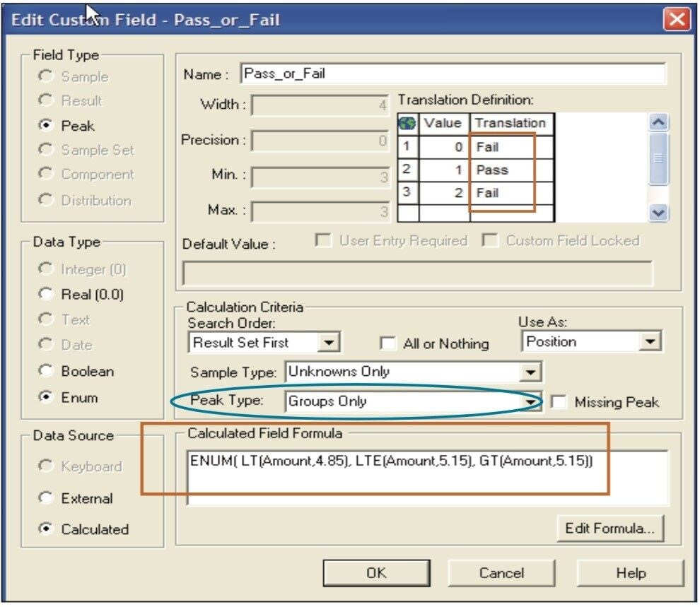Viewport: 700px width, 607px height.
Task: Click the Value column header
Action: coord(444,124)
